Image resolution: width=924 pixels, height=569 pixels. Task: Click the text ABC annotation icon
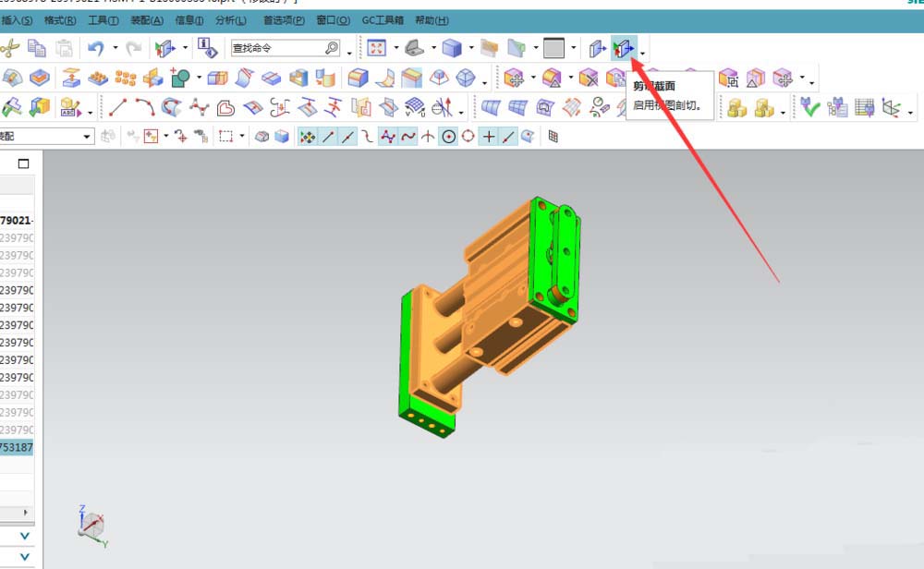[70, 107]
